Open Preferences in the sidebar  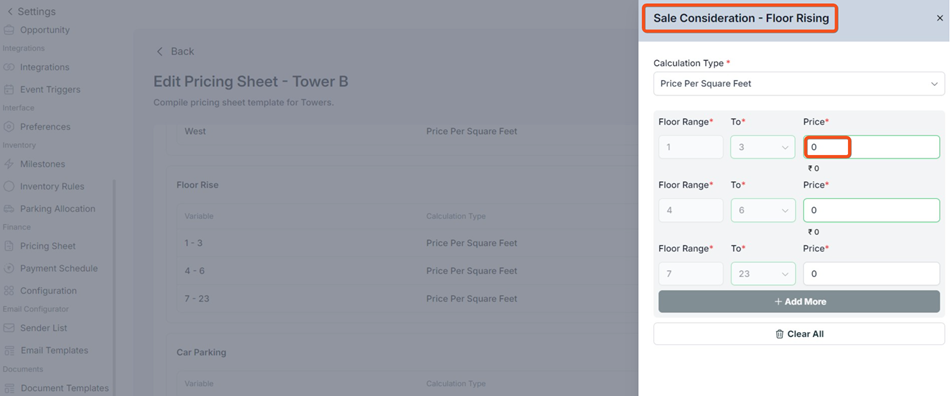click(45, 127)
